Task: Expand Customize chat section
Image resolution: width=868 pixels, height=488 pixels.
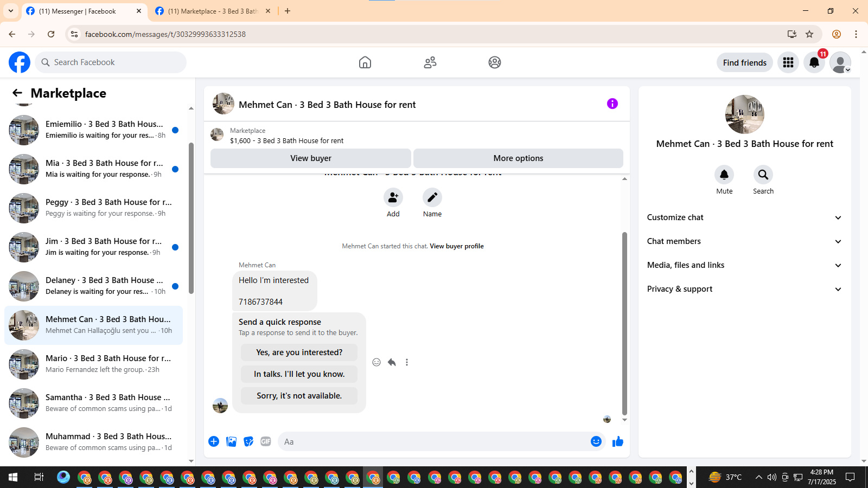Action: (744, 217)
